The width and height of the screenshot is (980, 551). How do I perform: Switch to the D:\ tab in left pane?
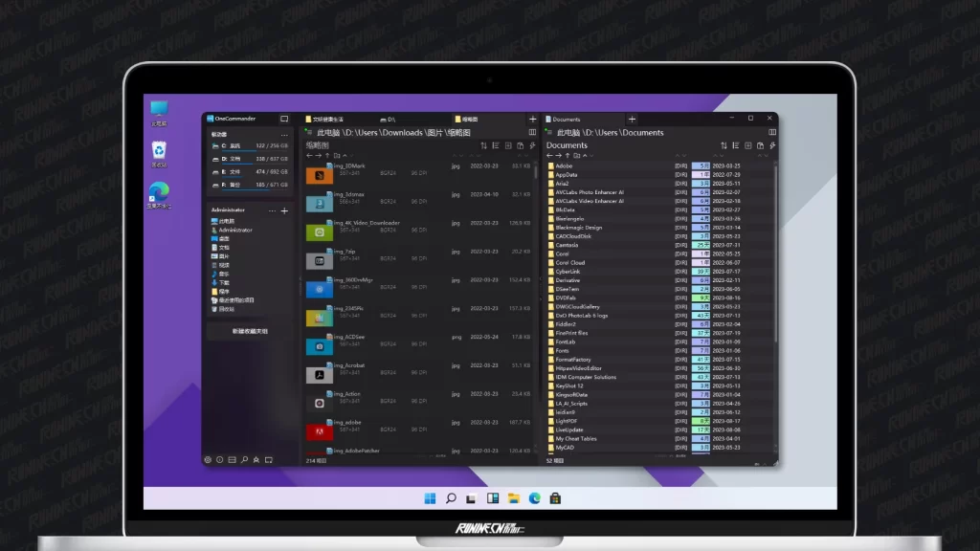[389, 120]
